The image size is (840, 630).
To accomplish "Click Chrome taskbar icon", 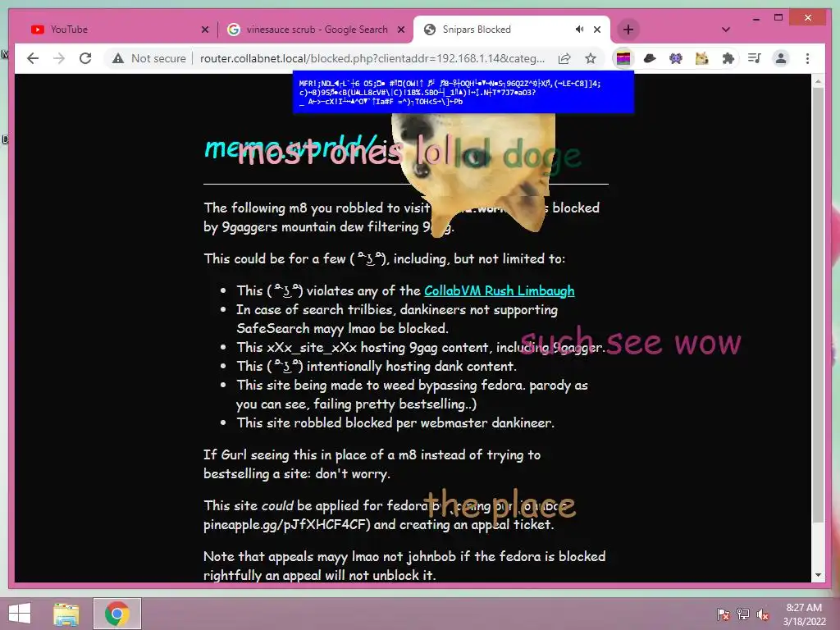I will click(x=117, y=614).
